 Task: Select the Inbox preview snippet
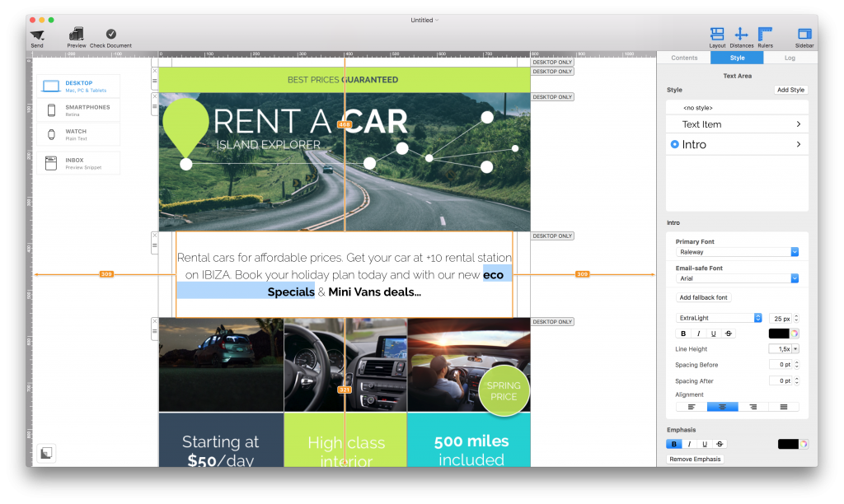78,163
